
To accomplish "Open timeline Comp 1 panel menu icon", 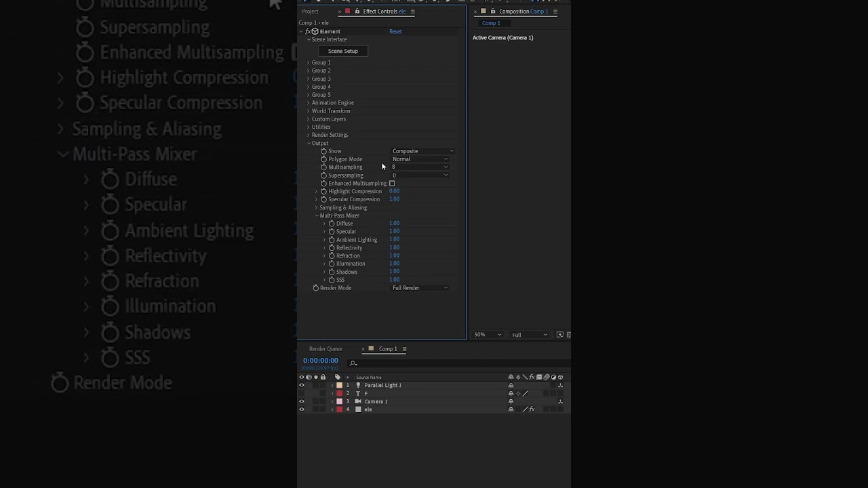I will point(404,349).
